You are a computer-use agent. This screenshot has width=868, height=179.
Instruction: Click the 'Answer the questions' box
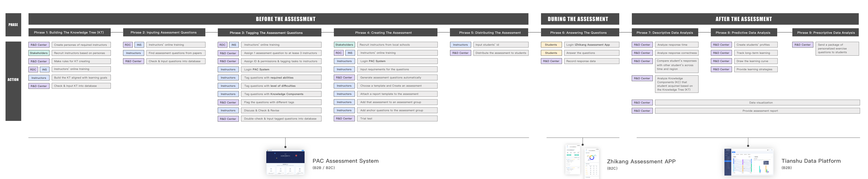(x=592, y=53)
